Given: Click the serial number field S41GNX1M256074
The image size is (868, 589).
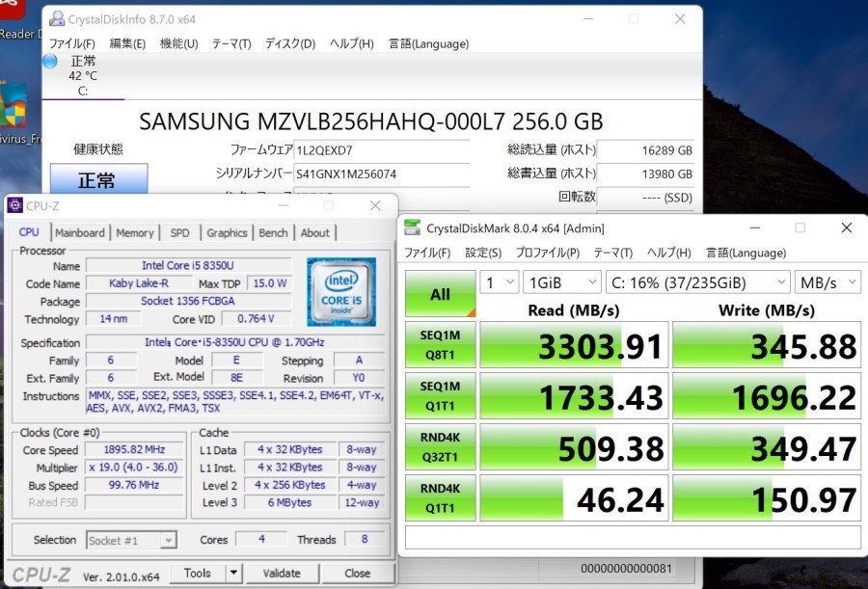Looking at the screenshot, I should 381,174.
